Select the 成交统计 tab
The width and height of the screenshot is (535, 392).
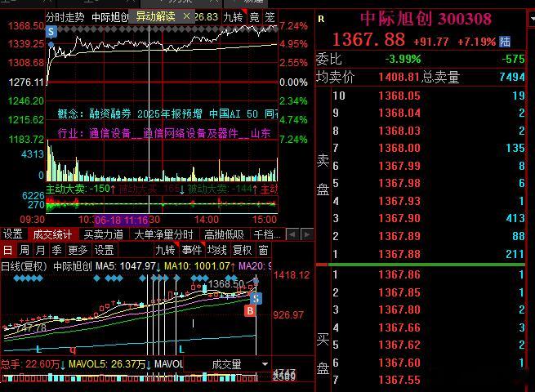coord(52,234)
